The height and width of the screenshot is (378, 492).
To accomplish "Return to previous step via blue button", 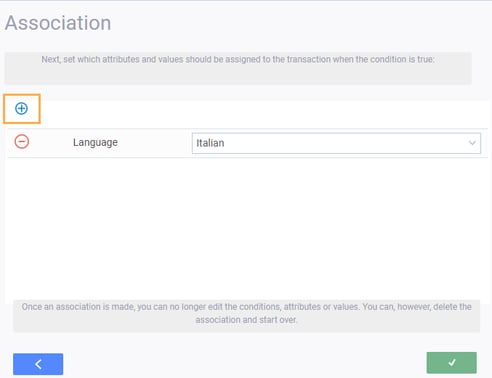I will (38, 364).
